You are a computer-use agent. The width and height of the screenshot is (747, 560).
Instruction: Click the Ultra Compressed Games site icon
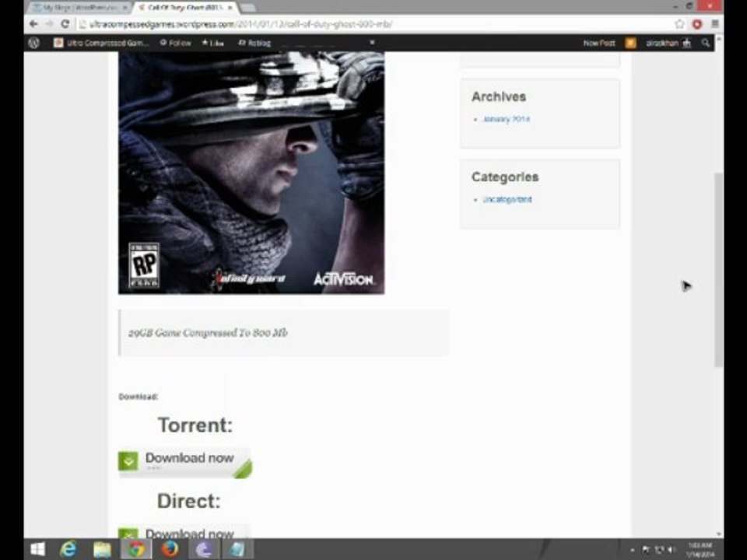tap(58, 43)
